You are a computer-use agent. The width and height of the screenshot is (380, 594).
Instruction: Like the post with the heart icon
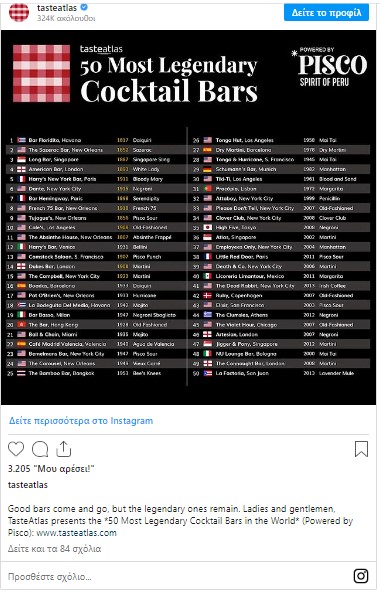pos(16,449)
